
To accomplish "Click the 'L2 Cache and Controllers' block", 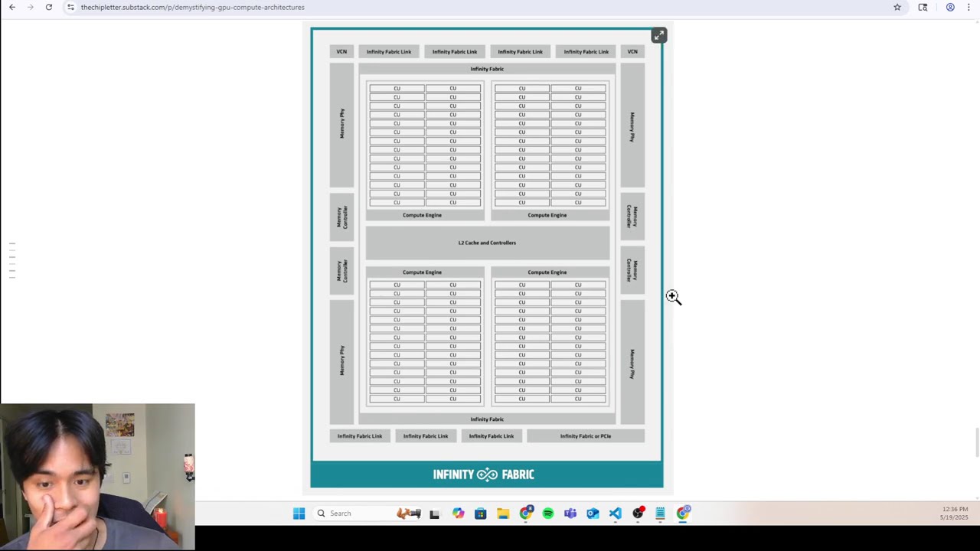I will tap(487, 243).
